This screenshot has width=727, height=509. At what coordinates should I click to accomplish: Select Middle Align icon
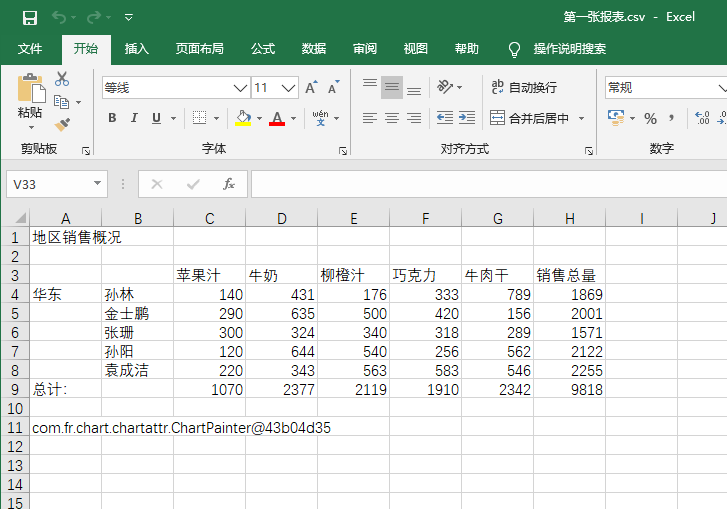pos(392,87)
